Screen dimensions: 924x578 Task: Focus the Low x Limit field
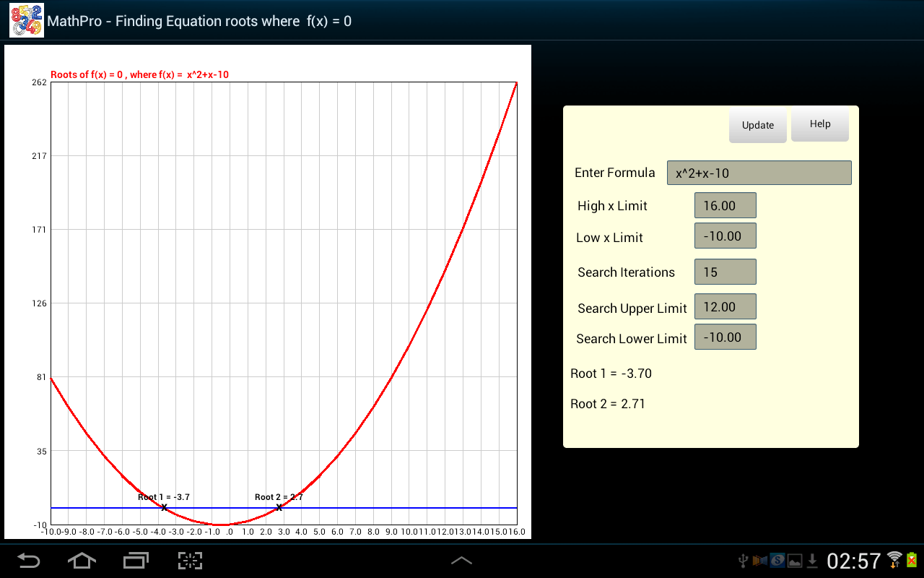pyautogui.click(x=725, y=236)
